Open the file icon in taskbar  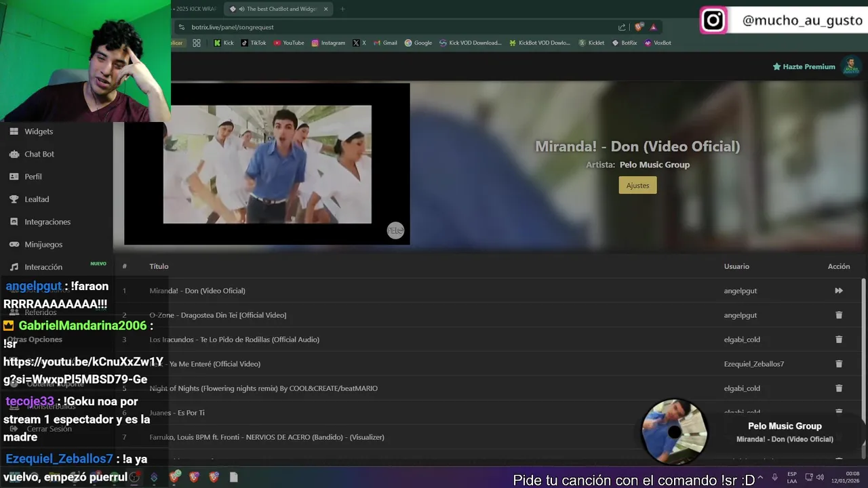(x=233, y=477)
